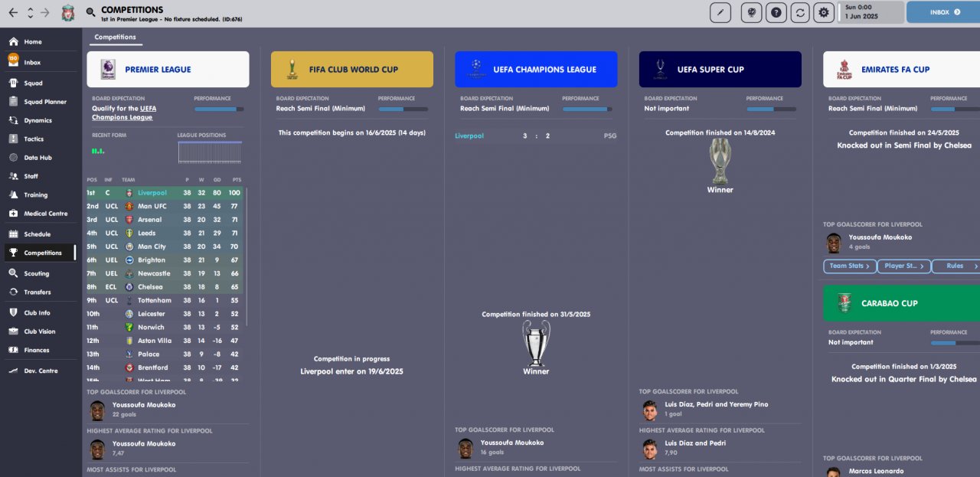The width and height of the screenshot is (980, 477).
Task: Click the Champions League performance bar
Action: [x=587, y=109]
